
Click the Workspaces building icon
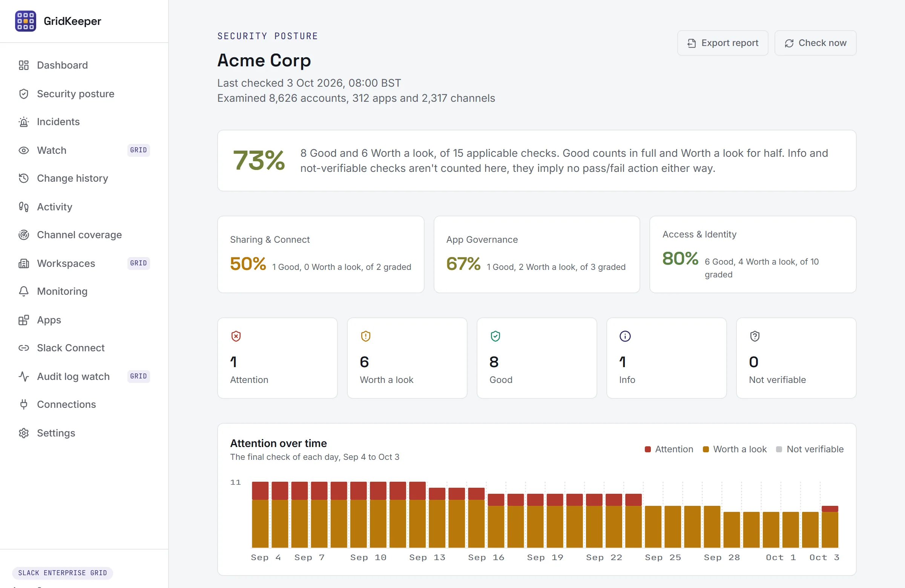click(24, 263)
